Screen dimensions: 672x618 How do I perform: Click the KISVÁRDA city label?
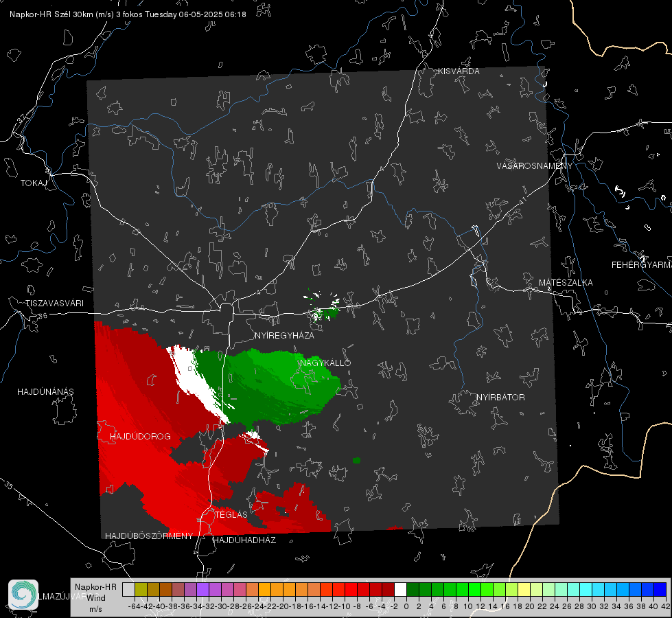459,71
